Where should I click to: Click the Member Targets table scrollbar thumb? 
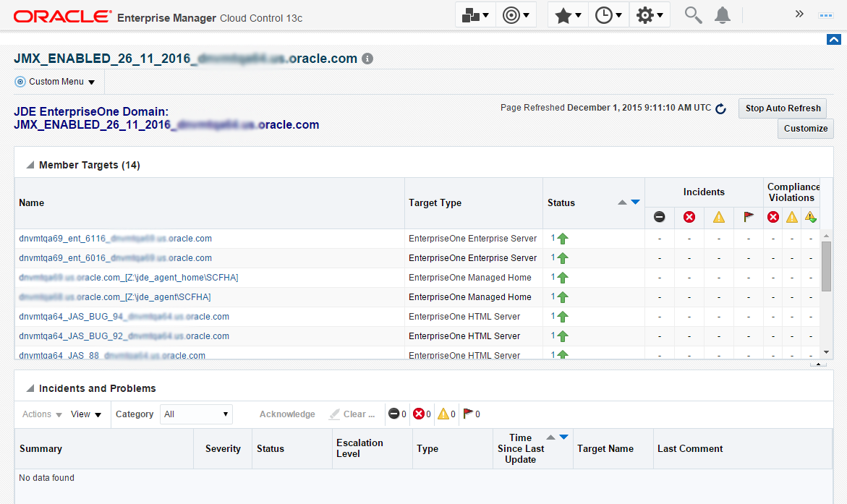(x=826, y=266)
